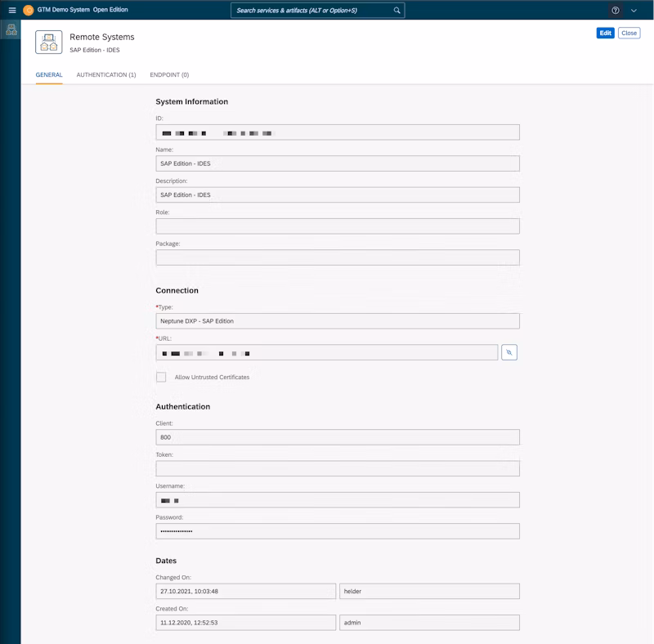Viewport: 654px width, 644px height.
Task: Click the ID input field
Action: pos(338,132)
